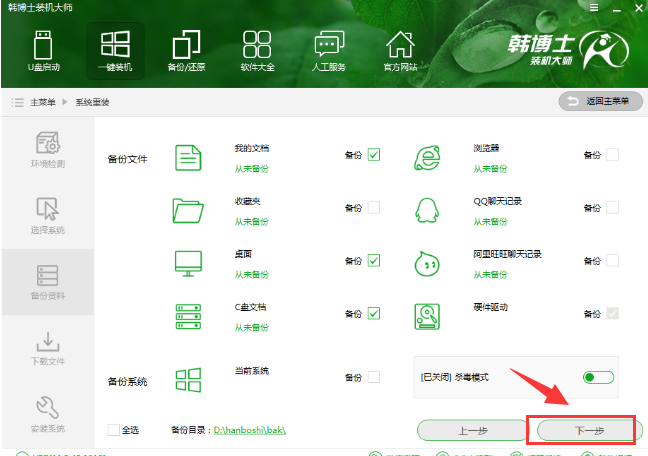
Task: Click 硬件驱动 hard disk icon
Action: click(427, 316)
